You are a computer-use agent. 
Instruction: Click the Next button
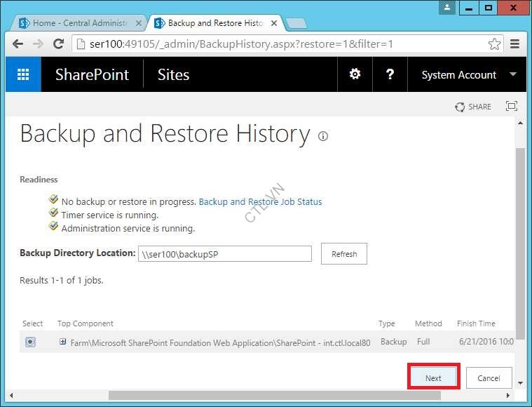(433, 378)
